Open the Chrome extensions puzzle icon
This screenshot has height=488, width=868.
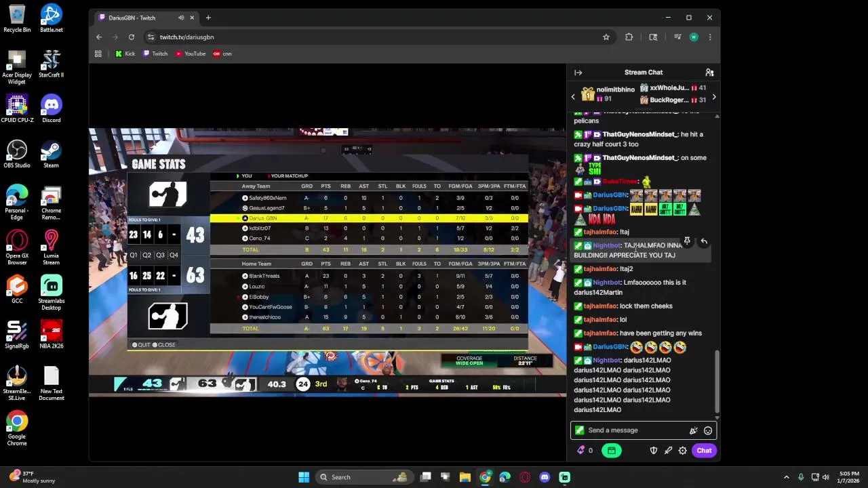[x=629, y=37]
